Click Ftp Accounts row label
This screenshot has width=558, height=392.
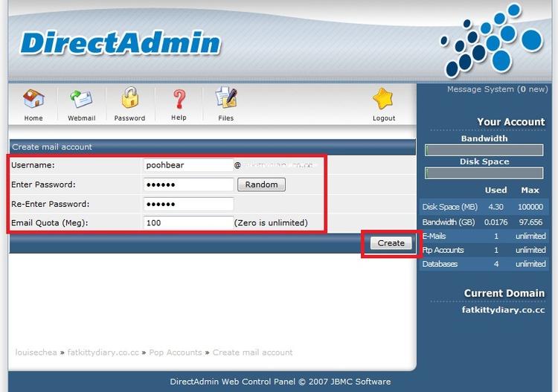click(443, 250)
